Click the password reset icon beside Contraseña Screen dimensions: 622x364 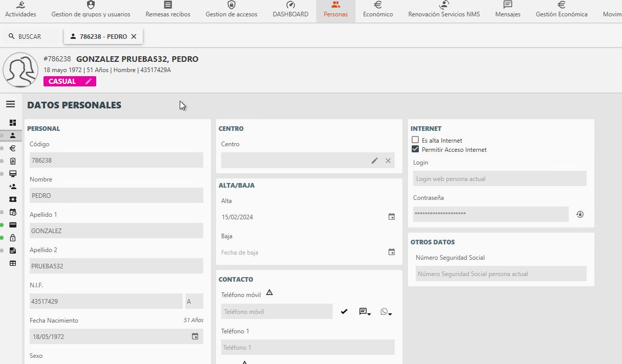click(580, 214)
